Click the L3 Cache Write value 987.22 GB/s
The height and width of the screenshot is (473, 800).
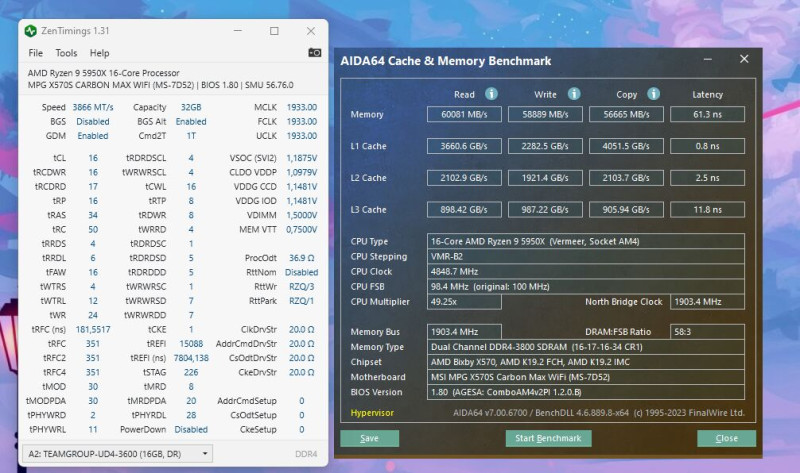click(545, 209)
